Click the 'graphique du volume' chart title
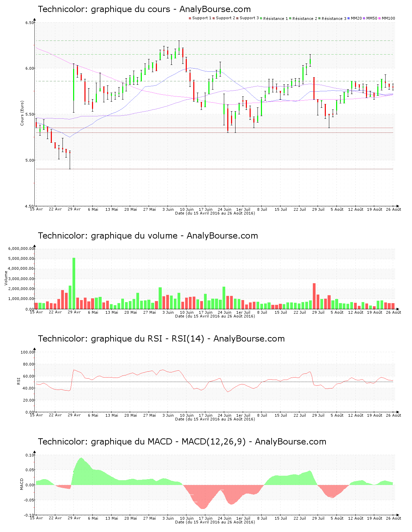412x532 pixels. [x=148, y=236]
